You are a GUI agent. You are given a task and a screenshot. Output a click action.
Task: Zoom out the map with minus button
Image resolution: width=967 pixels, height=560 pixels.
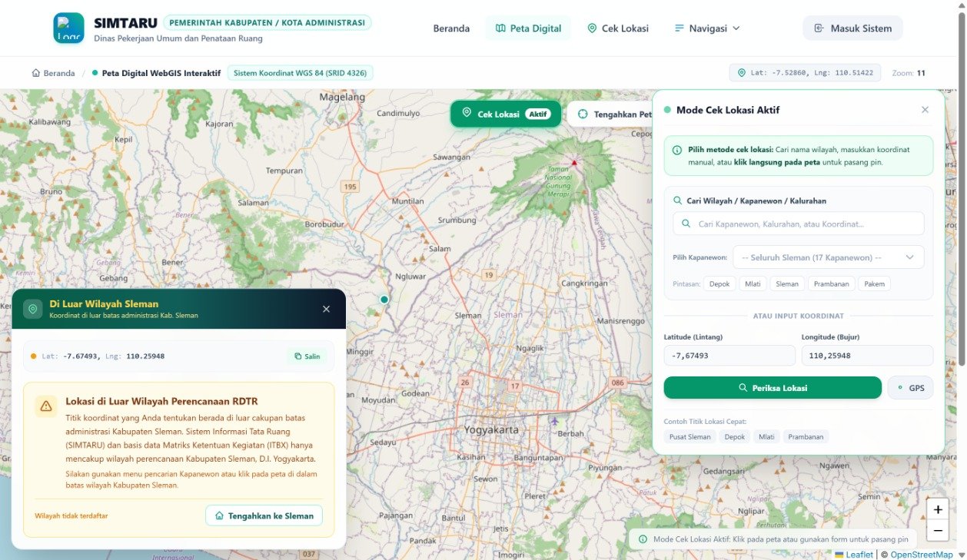click(x=937, y=530)
